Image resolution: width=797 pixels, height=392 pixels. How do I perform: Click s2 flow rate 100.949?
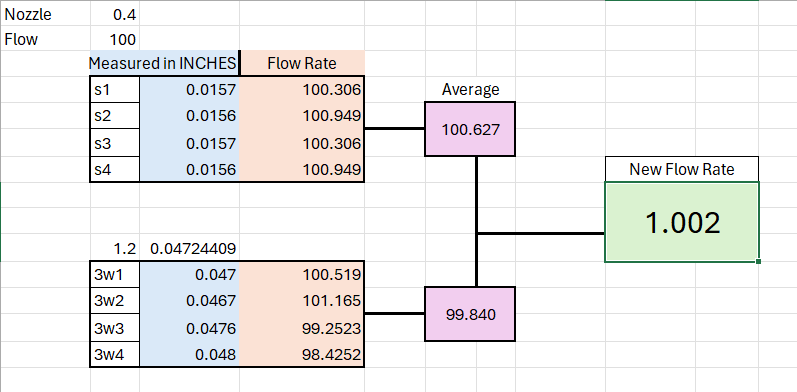pyautogui.click(x=302, y=116)
